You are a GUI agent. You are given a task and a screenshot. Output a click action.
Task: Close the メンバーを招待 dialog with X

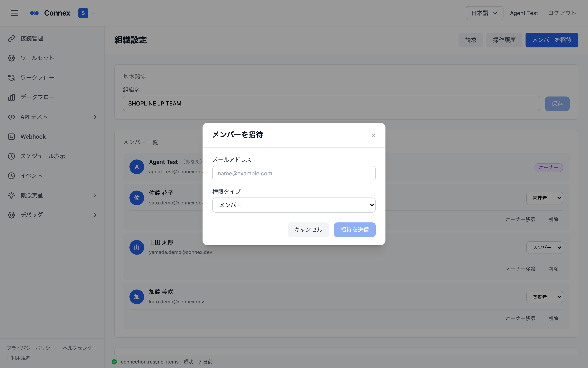373,135
